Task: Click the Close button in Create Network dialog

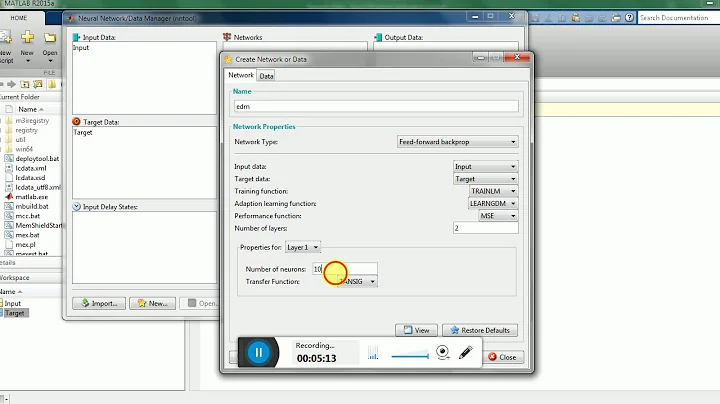Action: pos(503,357)
